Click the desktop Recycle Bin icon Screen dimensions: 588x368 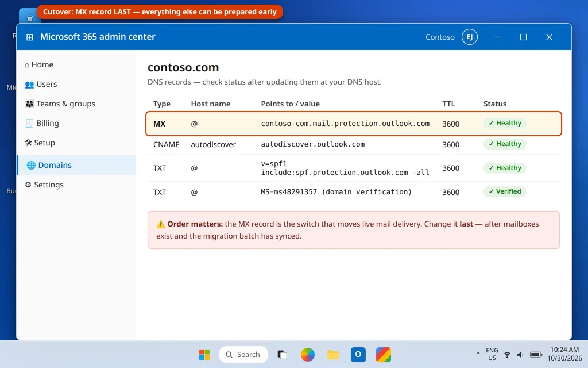click(x=30, y=16)
